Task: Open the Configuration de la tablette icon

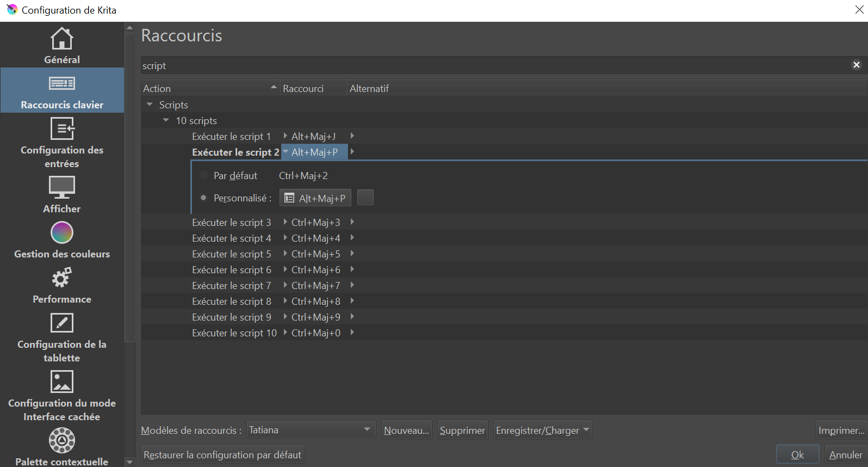Action: (61, 323)
